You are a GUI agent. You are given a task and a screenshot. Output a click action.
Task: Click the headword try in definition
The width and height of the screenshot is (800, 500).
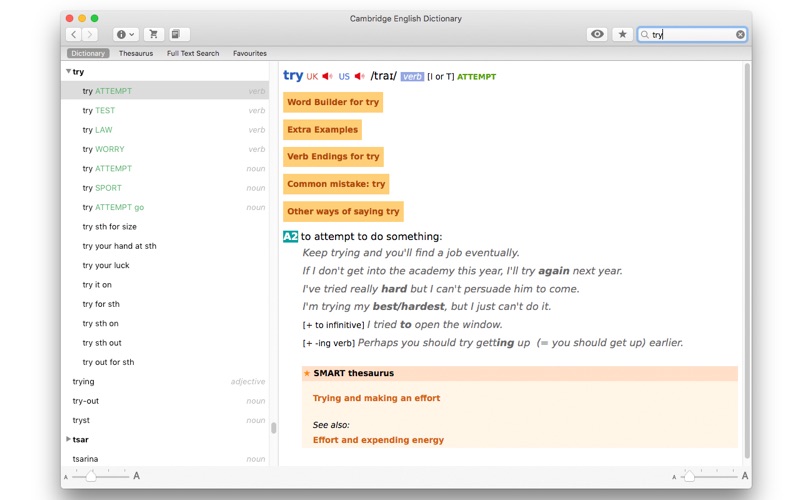coord(293,76)
